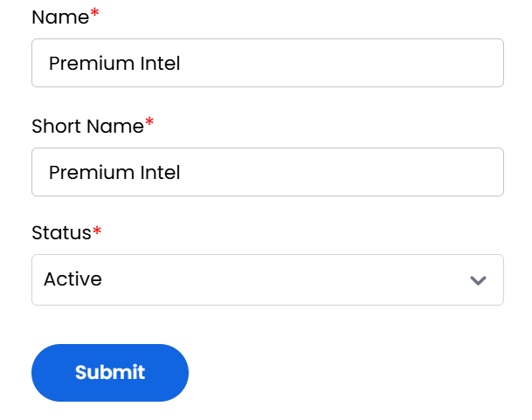Viewport: 532px width, 420px height.
Task: Click the red asterisk beside Short Name
Action: [x=149, y=124]
